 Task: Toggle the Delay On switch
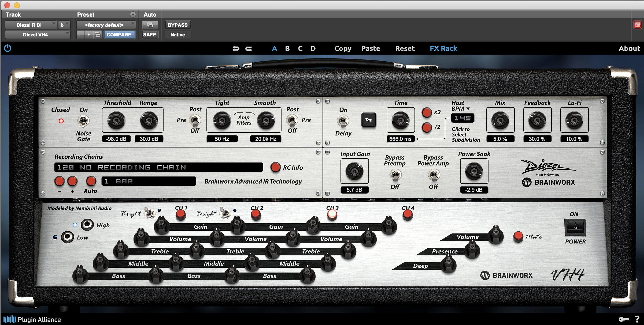tap(343, 121)
